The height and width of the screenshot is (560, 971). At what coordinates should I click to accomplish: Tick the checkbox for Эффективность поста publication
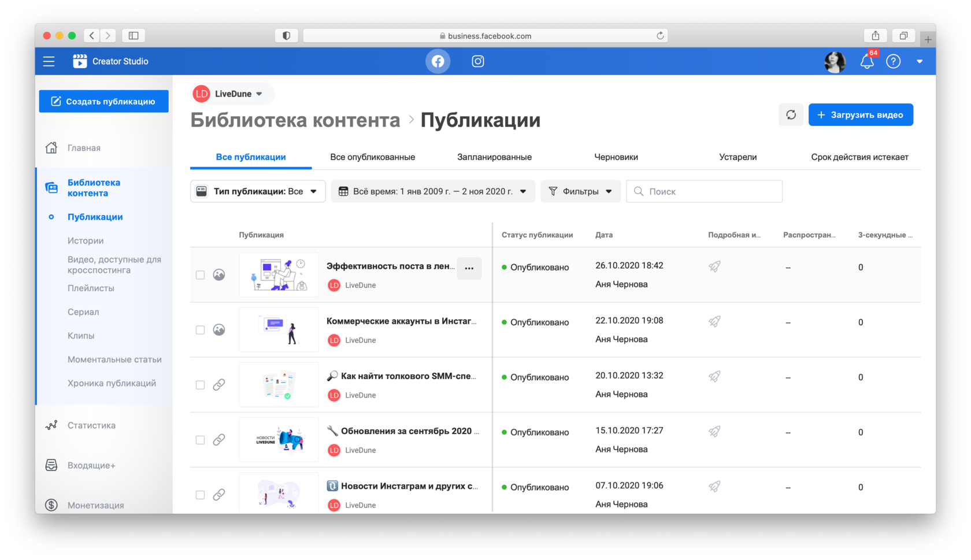click(200, 275)
